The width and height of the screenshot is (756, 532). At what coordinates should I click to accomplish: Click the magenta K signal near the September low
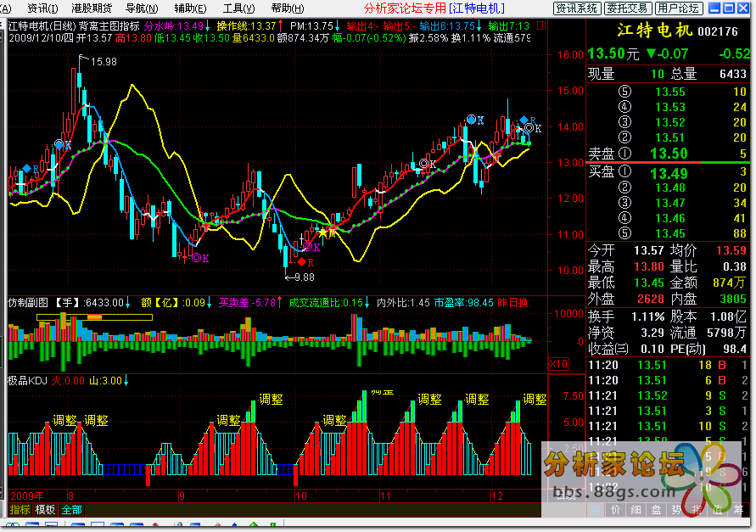(x=200, y=258)
